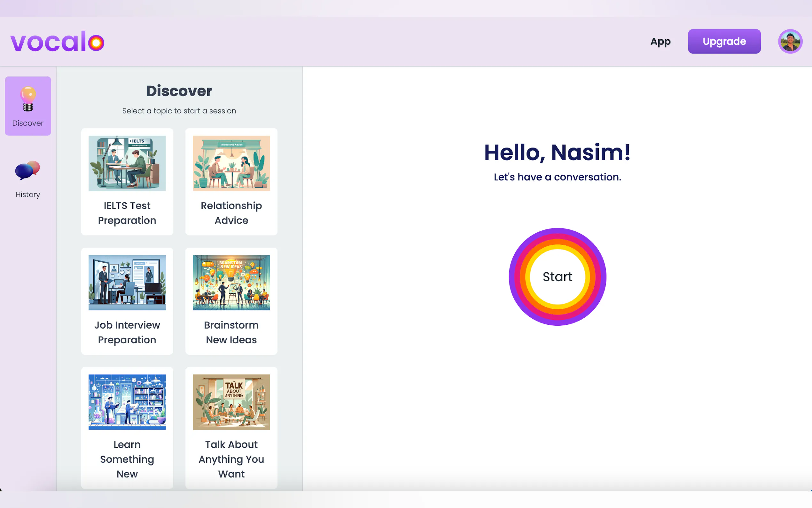The width and height of the screenshot is (812, 508).
Task: Click the purple Upgrade button
Action: (724, 41)
